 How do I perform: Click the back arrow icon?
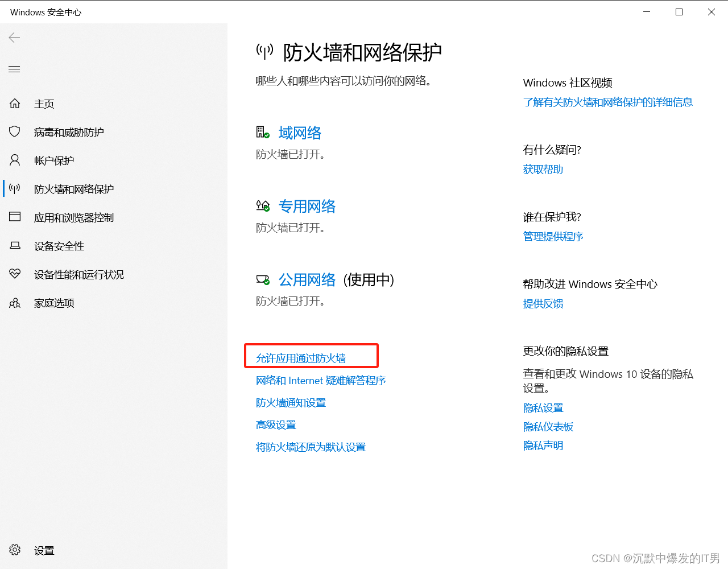14,38
